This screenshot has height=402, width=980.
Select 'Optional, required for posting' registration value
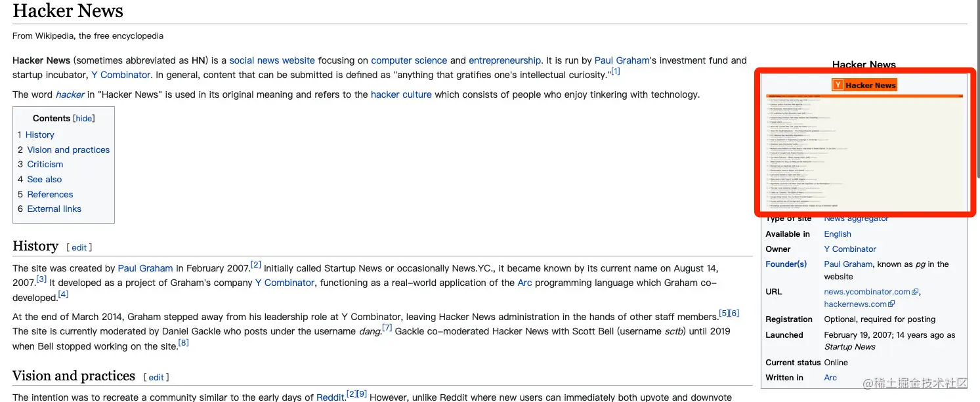[x=880, y=319]
